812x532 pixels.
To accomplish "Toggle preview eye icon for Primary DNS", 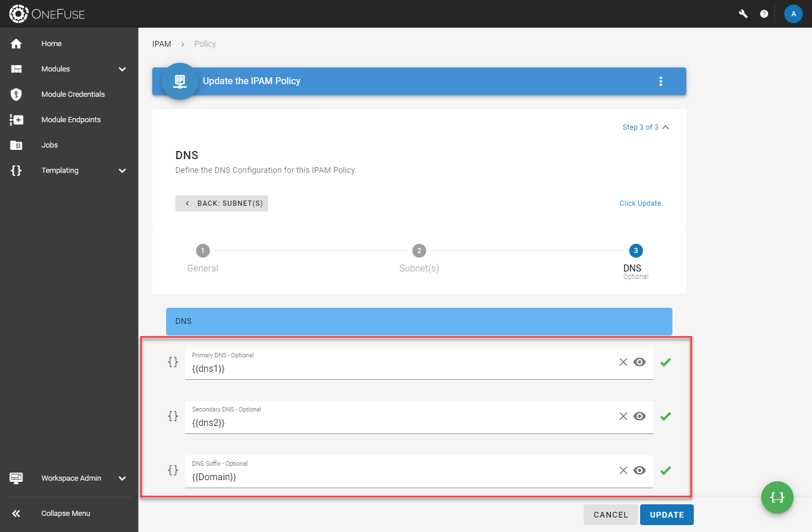I will pyautogui.click(x=640, y=362).
